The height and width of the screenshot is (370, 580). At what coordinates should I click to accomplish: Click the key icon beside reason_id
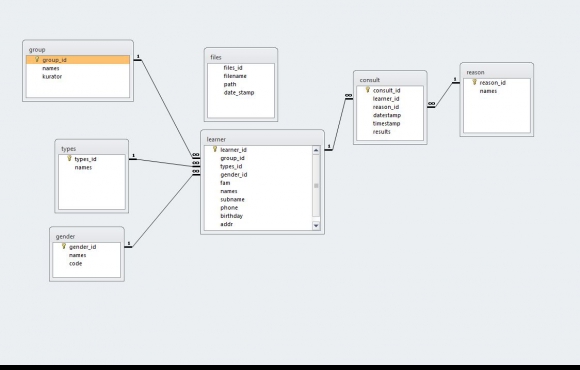coord(475,82)
